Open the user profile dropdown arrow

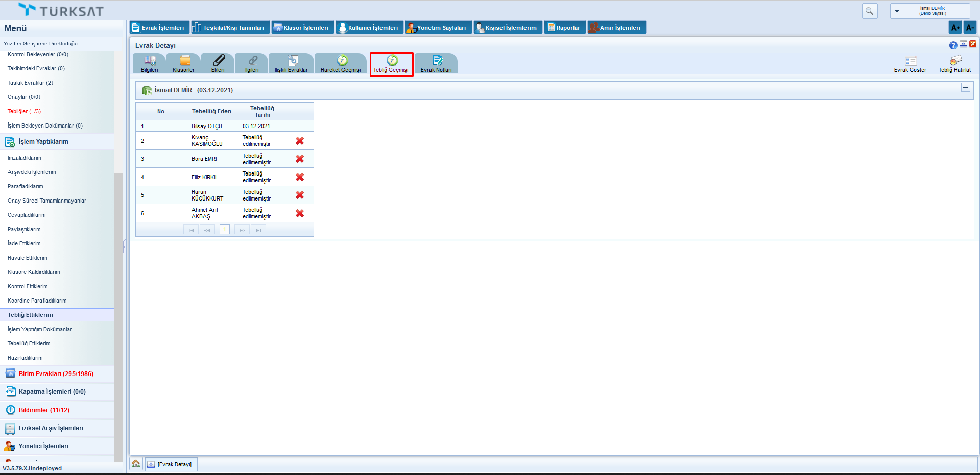click(x=897, y=11)
